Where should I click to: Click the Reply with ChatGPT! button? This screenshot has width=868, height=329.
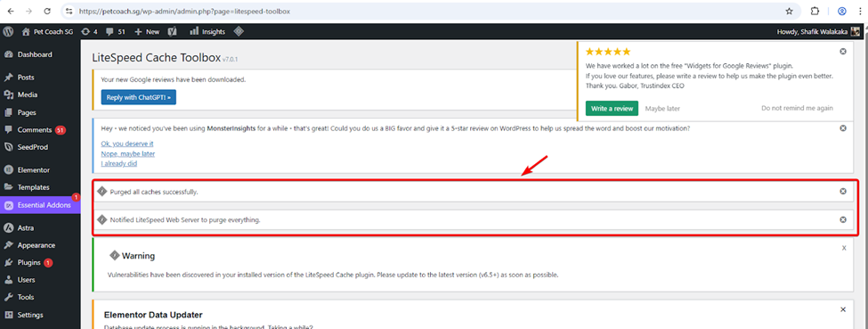138,97
